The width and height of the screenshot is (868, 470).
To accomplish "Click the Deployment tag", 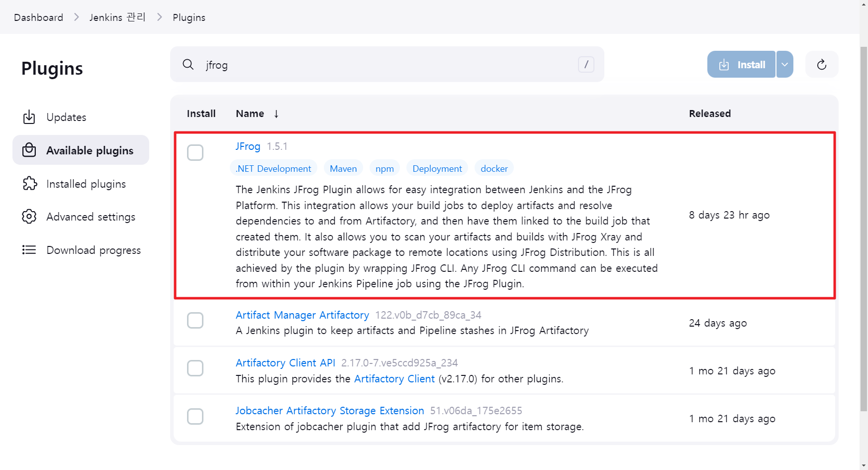I will (437, 168).
